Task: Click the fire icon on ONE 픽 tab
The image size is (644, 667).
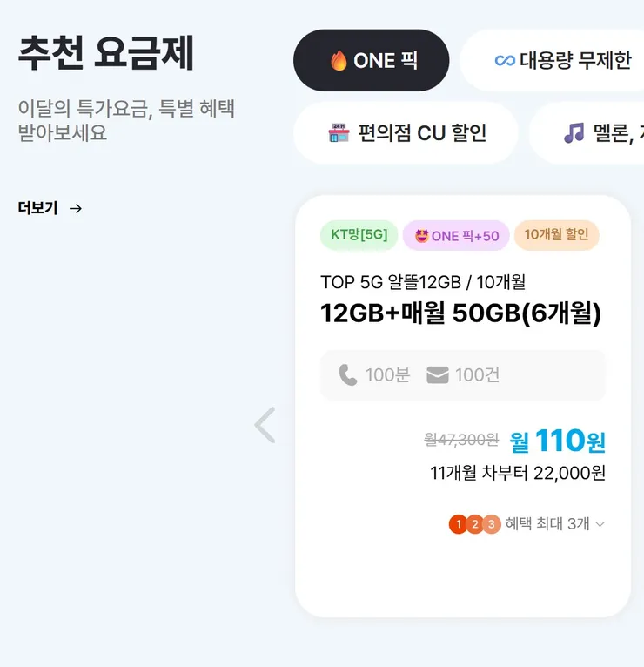Action: [339, 61]
